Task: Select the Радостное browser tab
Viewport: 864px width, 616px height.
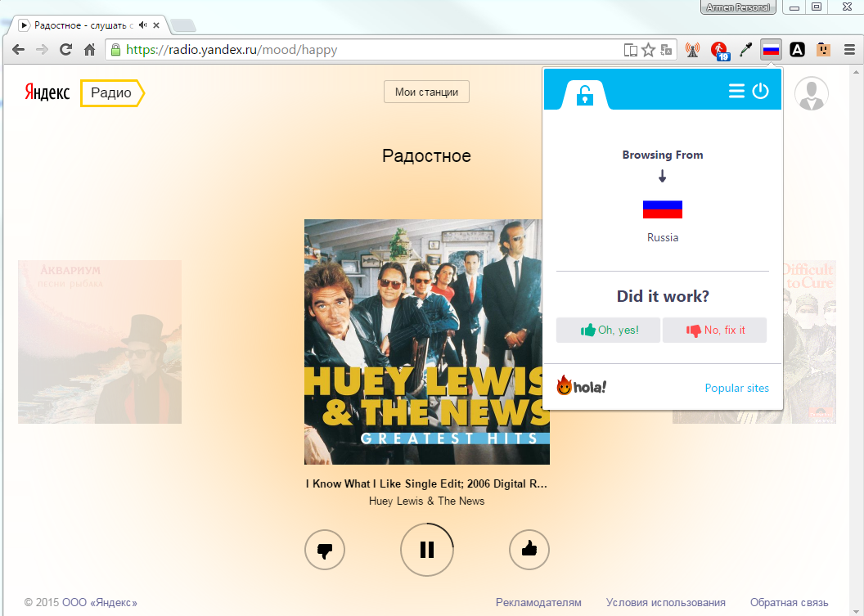Action: point(88,25)
